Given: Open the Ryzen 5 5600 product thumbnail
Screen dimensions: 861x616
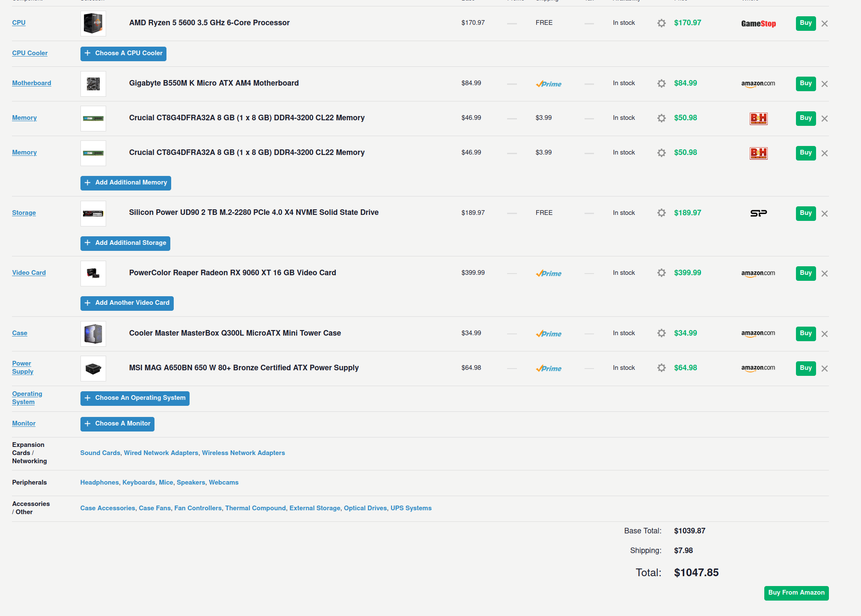Looking at the screenshot, I should (x=93, y=24).
